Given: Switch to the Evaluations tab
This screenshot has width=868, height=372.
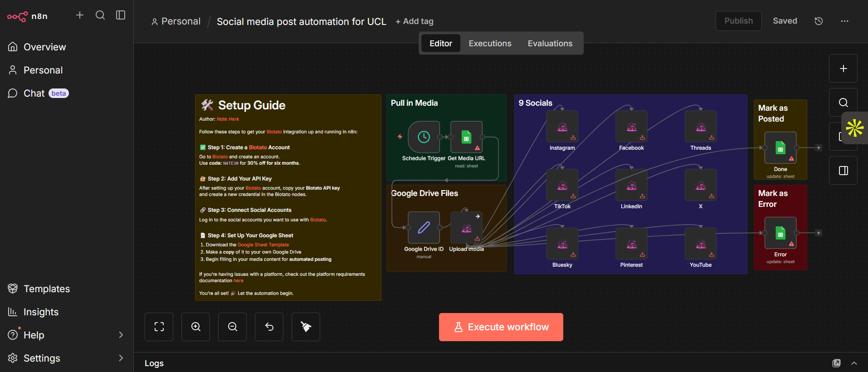Looking at the screenshot, I should click(550, 44).
